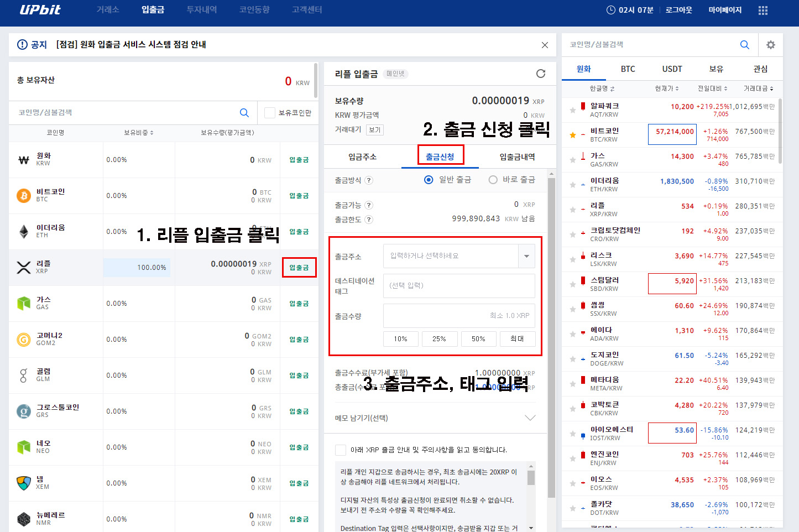Open 투자내역 in top navigation
Viewport: 799px width, 532px height.
pyautogui.click(x=202, y=10)
